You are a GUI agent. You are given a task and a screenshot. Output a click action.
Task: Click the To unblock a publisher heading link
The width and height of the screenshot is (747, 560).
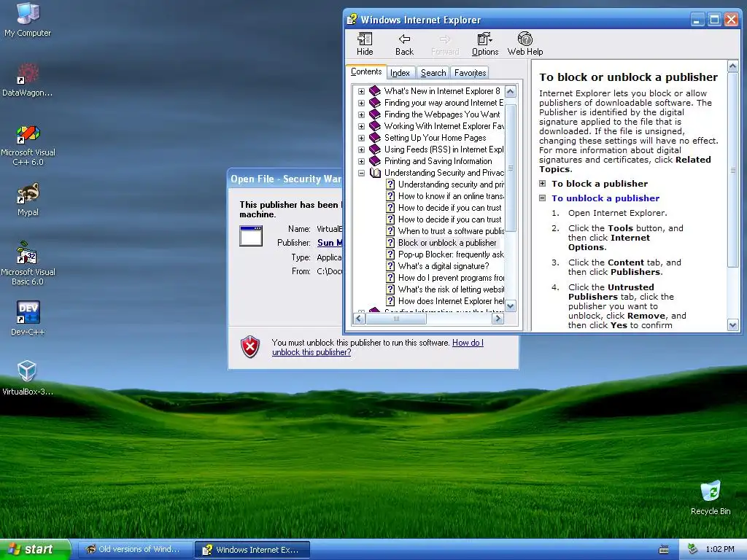pos(605,198)
